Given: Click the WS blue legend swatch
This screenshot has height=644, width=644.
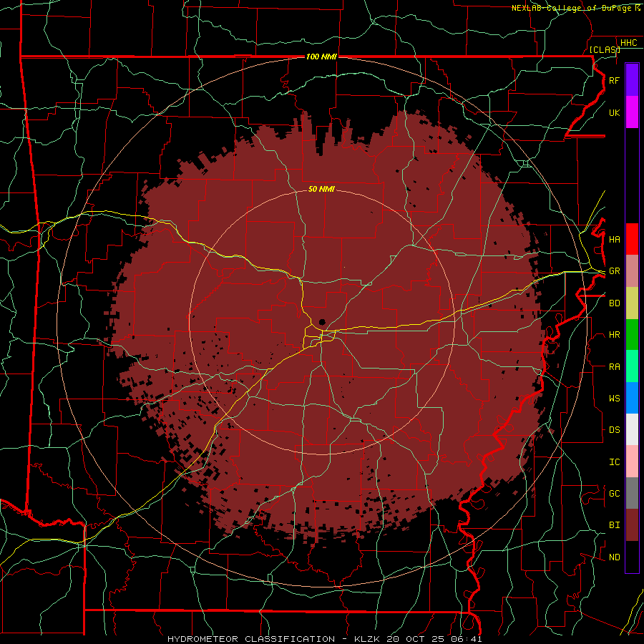Looking at the screenshot, I should [x=632, y=398].
